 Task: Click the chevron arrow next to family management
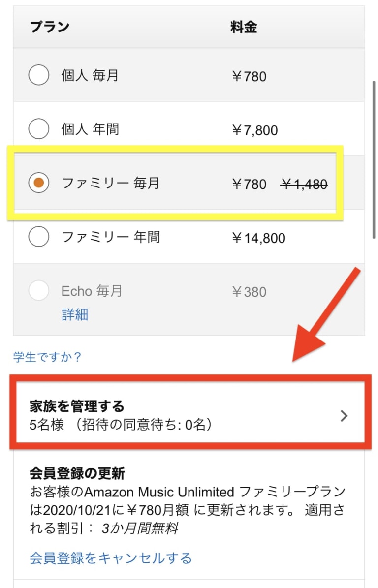(344, 416)
